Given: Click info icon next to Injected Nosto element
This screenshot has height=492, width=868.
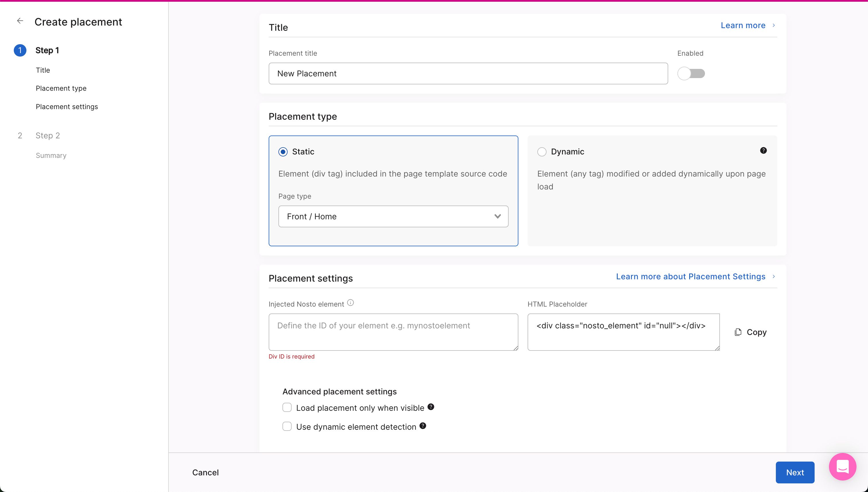Looking at the screenshot, I should tap(350, 303).
